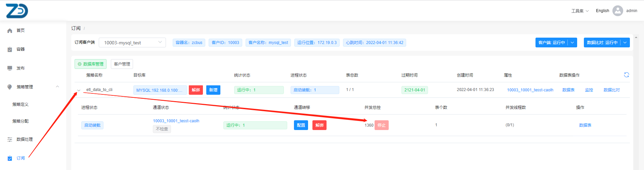Collapse the etl_data_to_cli row
This screenshot has height=170, width=644.
point(79,90)
